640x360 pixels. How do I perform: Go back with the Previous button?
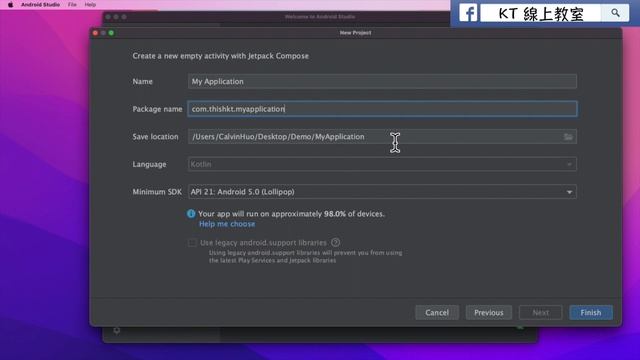point(489,313)
